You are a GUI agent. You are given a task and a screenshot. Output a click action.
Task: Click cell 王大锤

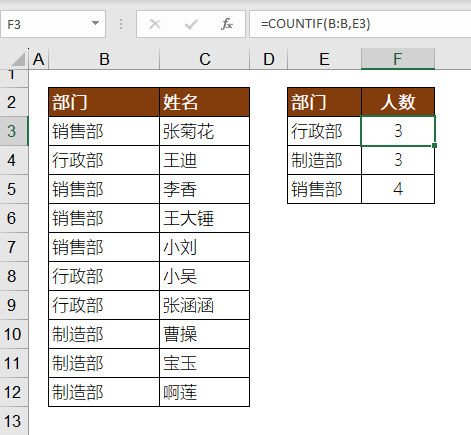[x=205, y=218]
